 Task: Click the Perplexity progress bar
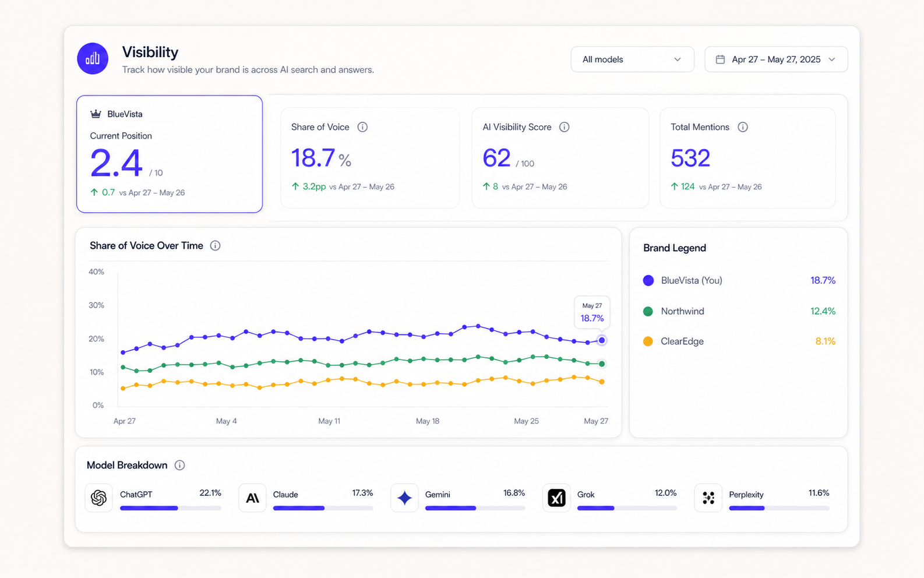click(x=780, y=508)
